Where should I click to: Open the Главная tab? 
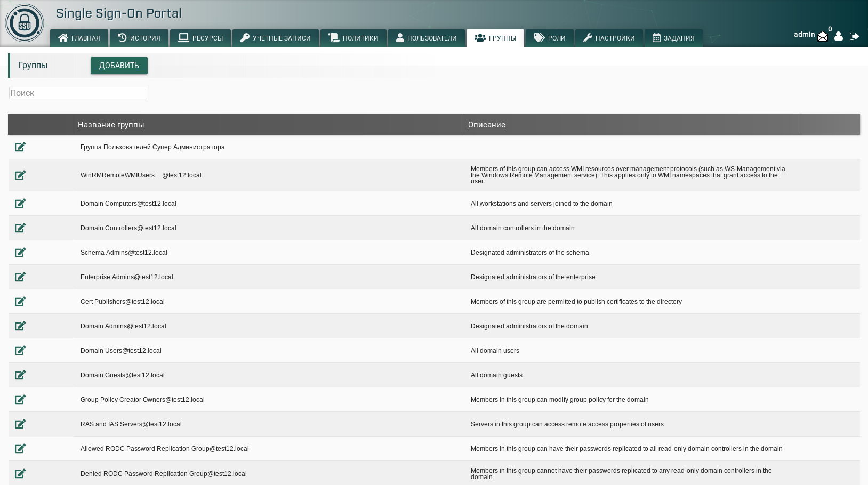pyautogui.click(x=79, y=38)
